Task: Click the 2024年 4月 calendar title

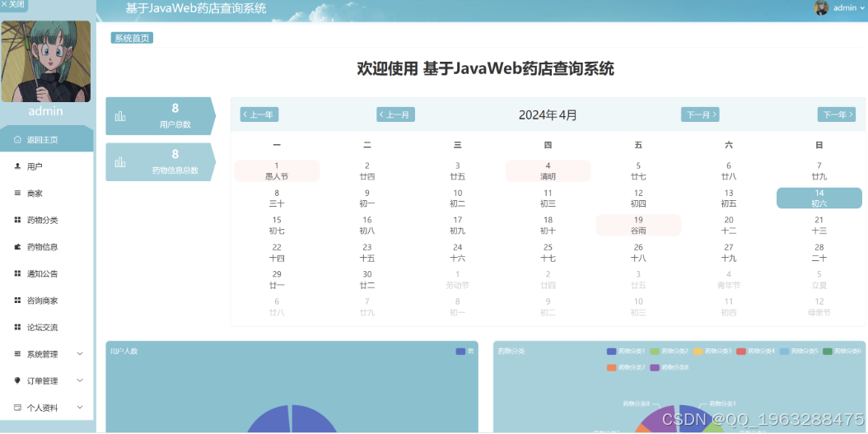Action: click(548, 114)
